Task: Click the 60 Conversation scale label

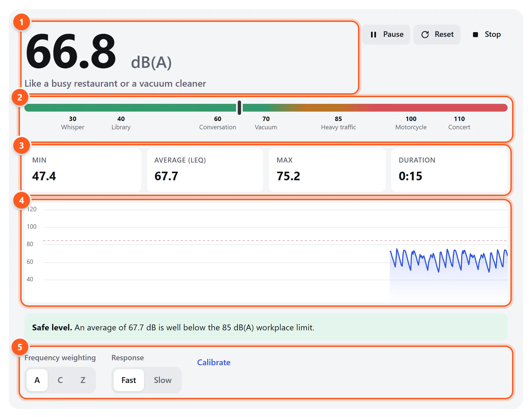Action: coord(218,123)
